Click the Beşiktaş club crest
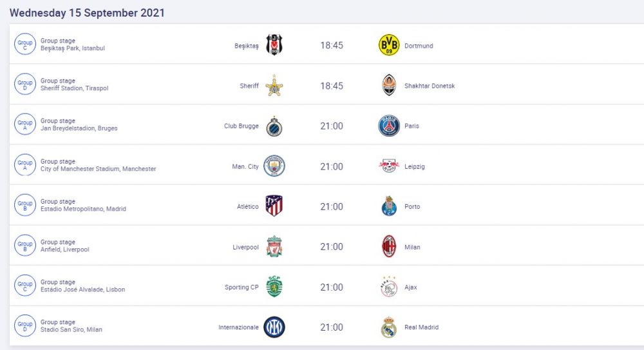The height and width of the screenshot is (350, 644). click(x=274, y=44)
